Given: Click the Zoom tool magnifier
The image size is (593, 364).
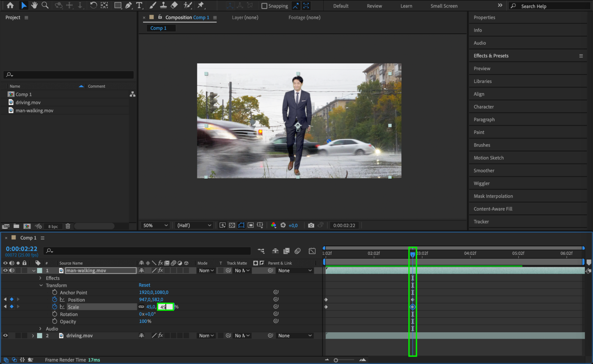Looking at the screenshot, I should 45,5.
